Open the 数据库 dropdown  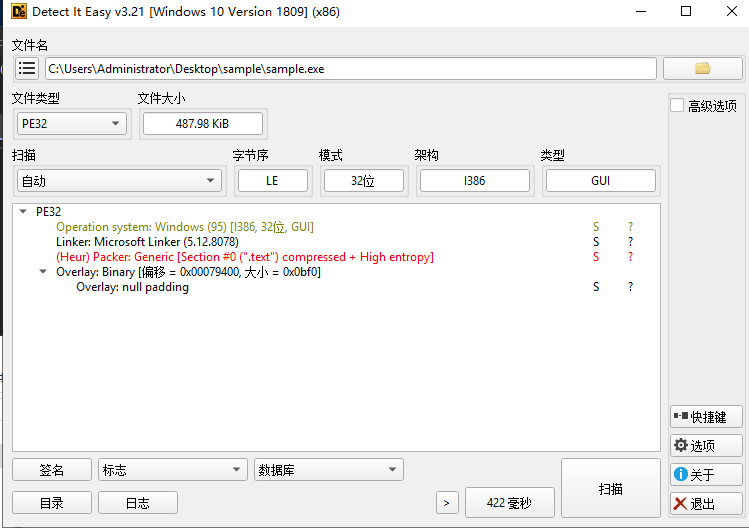(x=329, y=470)
